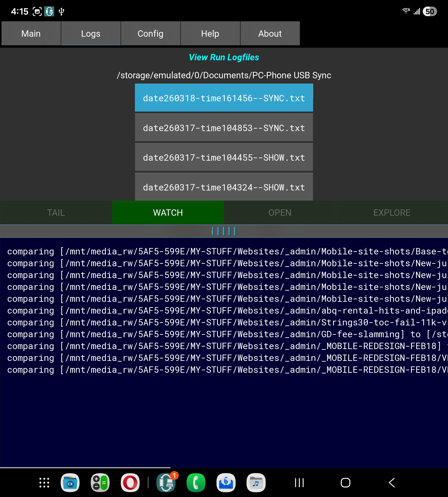The height and width of the screenshot is (497, 448).
Task: Open the calculator app in taskbar
Action: [x=100, y=483]
